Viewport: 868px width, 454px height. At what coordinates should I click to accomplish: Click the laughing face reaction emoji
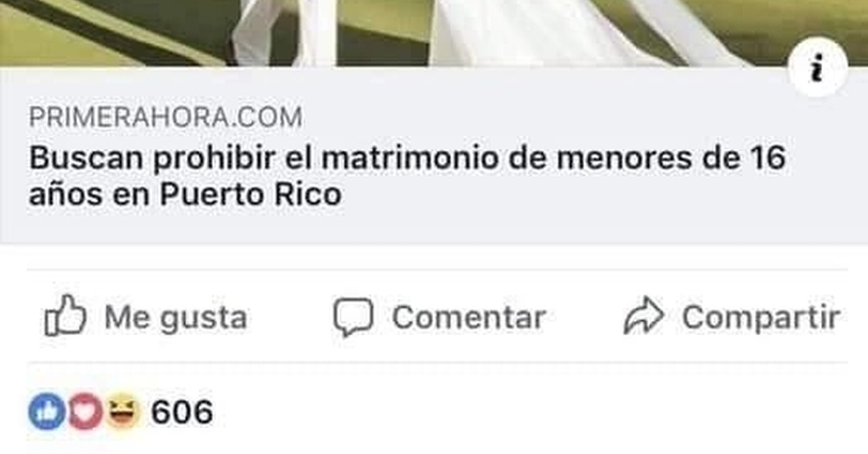click(123, 411)
